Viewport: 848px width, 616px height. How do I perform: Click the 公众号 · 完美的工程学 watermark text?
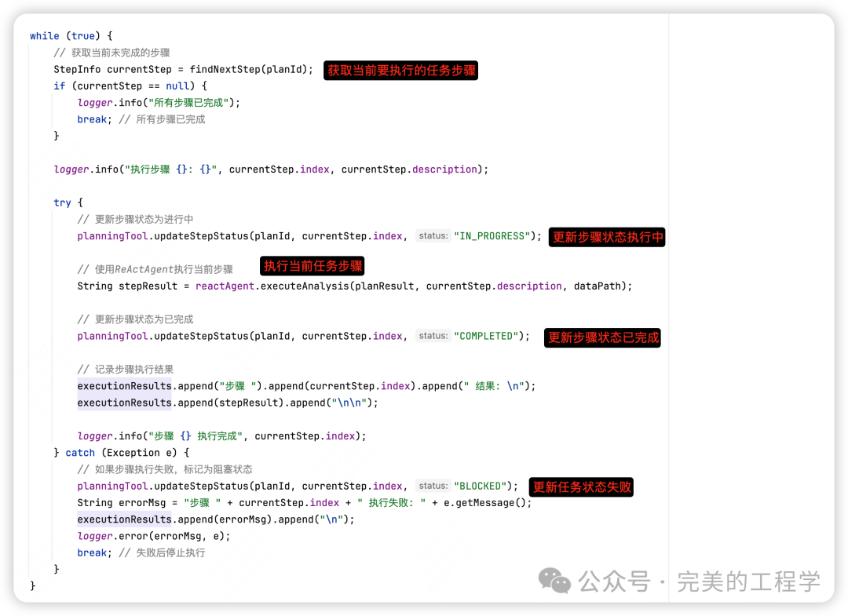click(699, 581)
